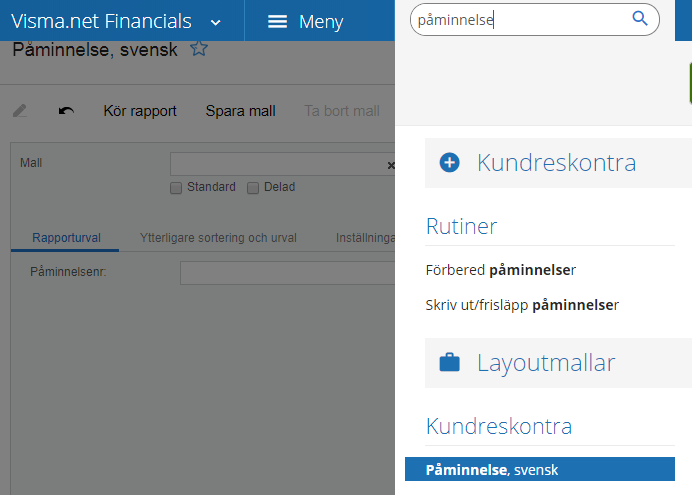Click Spara mall button
The image size is (692, 495).
coord(241,111)
